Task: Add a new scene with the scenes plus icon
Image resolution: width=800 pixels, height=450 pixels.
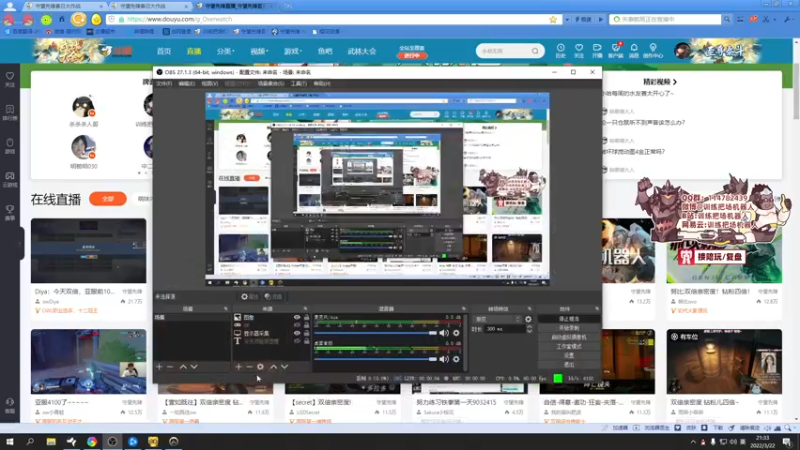Action: pyautogui.click(x=159, y=366)
